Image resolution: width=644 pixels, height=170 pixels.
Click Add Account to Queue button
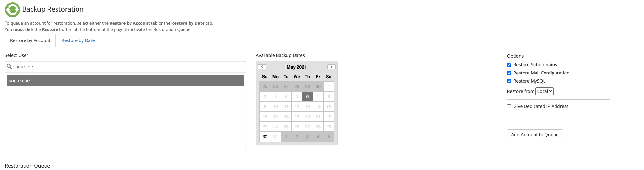pos(535,135)
